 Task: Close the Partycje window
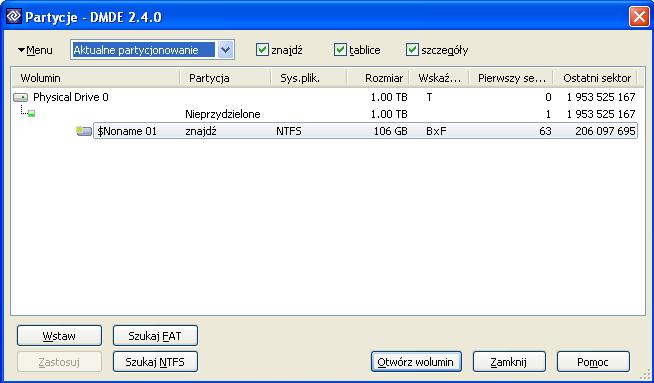639,17
